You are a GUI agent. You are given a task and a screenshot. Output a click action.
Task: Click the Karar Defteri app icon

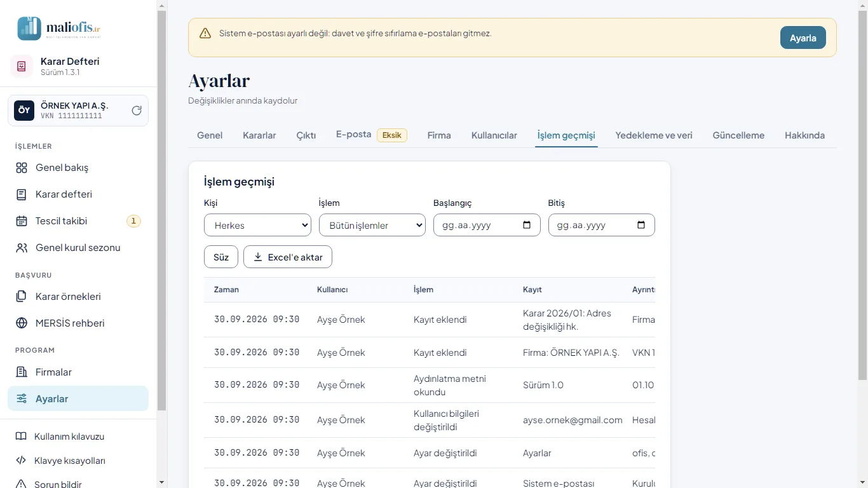click(x=22, y=66)
